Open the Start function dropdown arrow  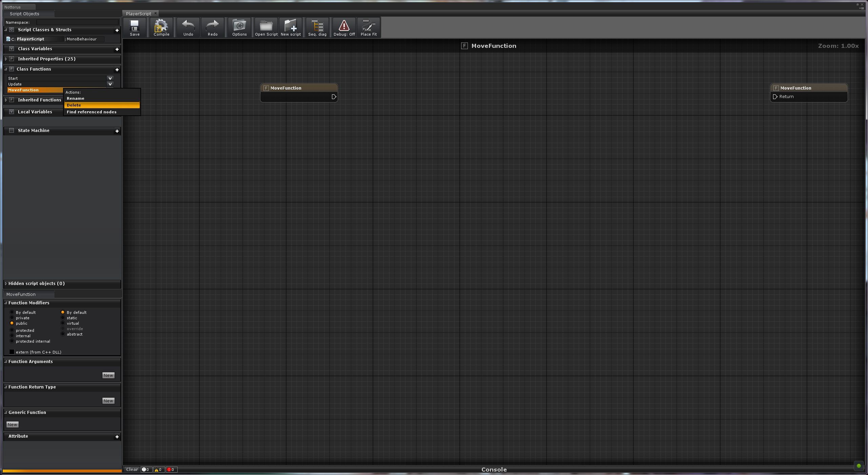pos(110,78)
